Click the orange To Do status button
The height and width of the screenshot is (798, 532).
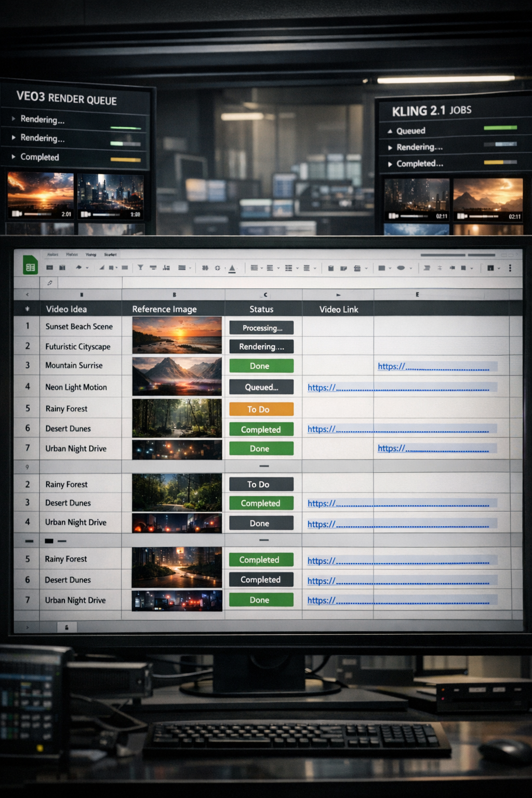point(261,409)
